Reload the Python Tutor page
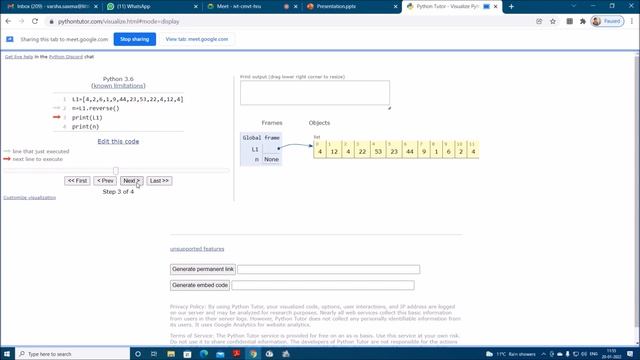640x360 pixels. pos(35,21)
